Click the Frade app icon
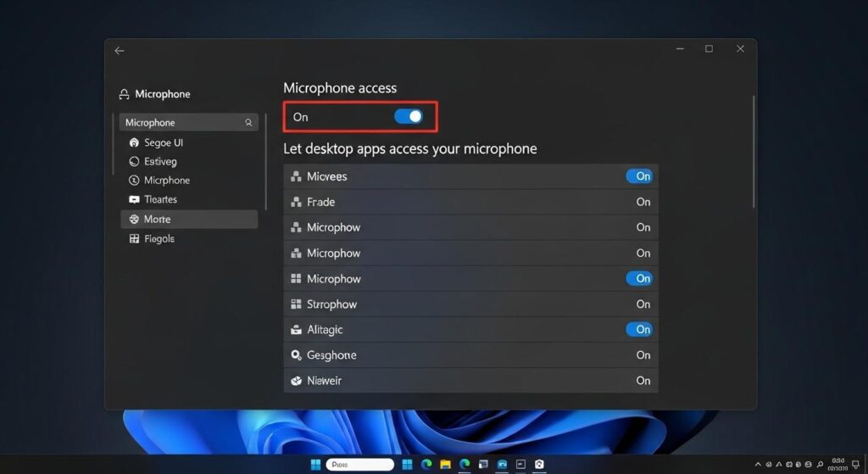This screenshot has width=868, height=474. [296, 202]
